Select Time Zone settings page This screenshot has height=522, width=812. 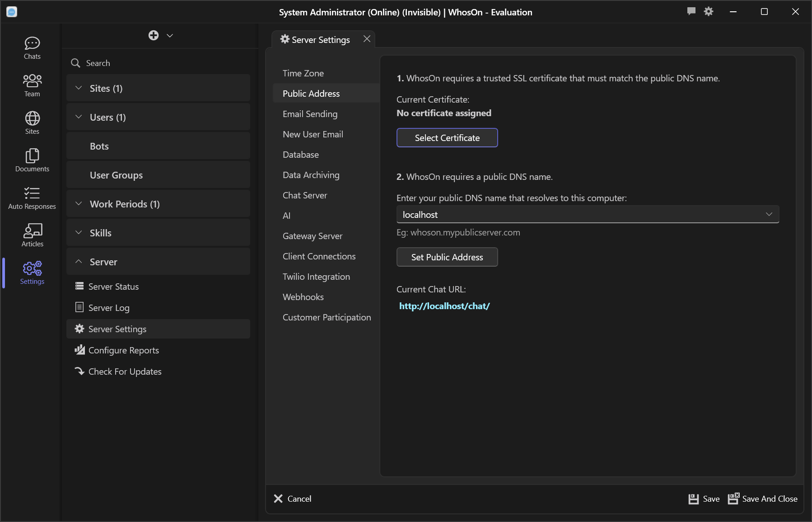click(x=326, y=73)
